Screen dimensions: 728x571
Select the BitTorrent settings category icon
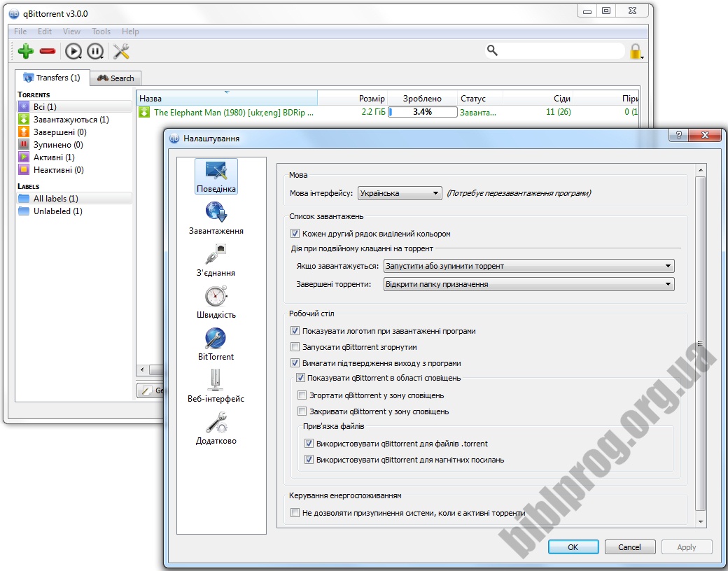[x=216, y=344]
